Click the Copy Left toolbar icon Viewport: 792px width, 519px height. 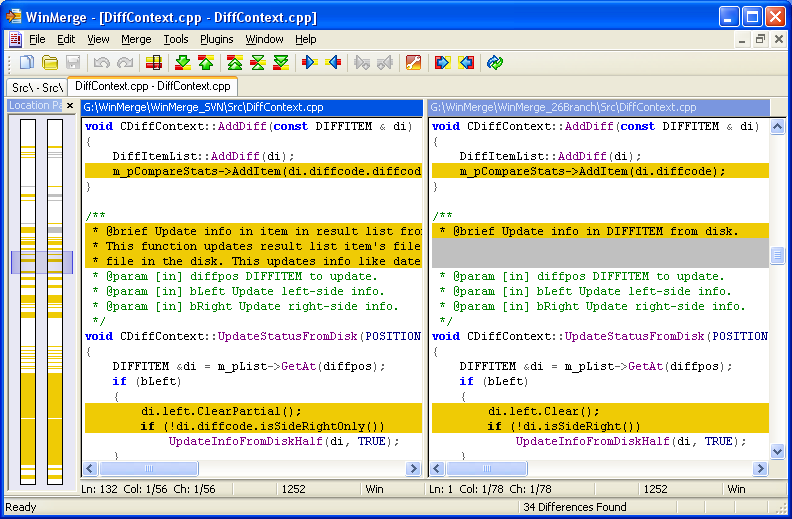tap(334, 63)
